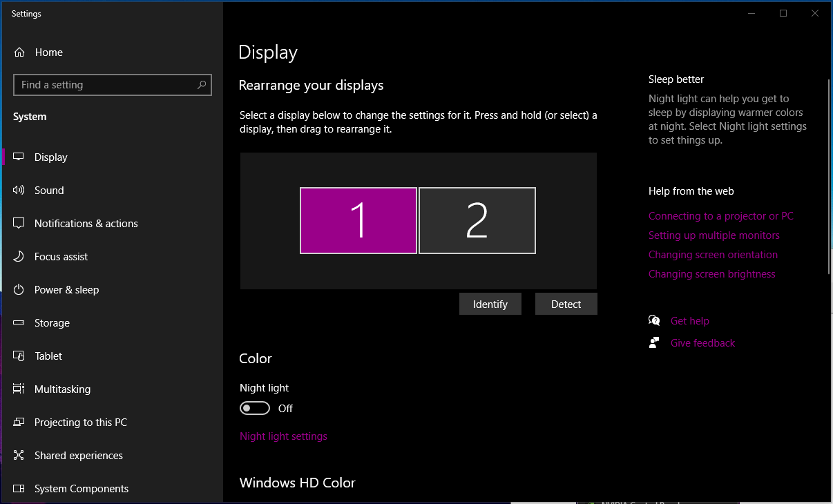This screenshot has width=833, height=504.
Task: Select the Sound speaker icon
Action: coord(19,191)
